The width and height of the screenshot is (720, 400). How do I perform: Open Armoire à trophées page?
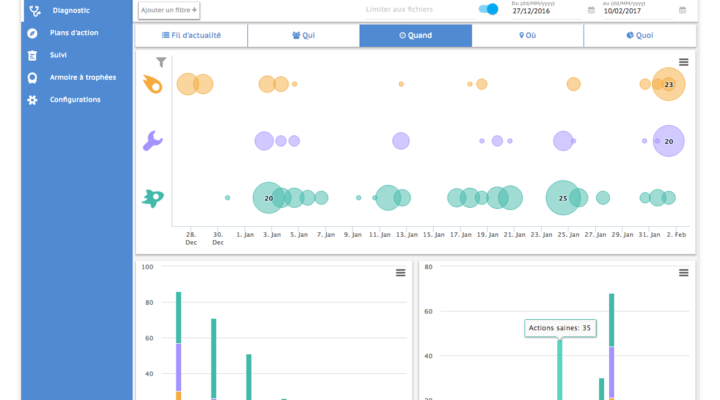click(x=82, y=77)
